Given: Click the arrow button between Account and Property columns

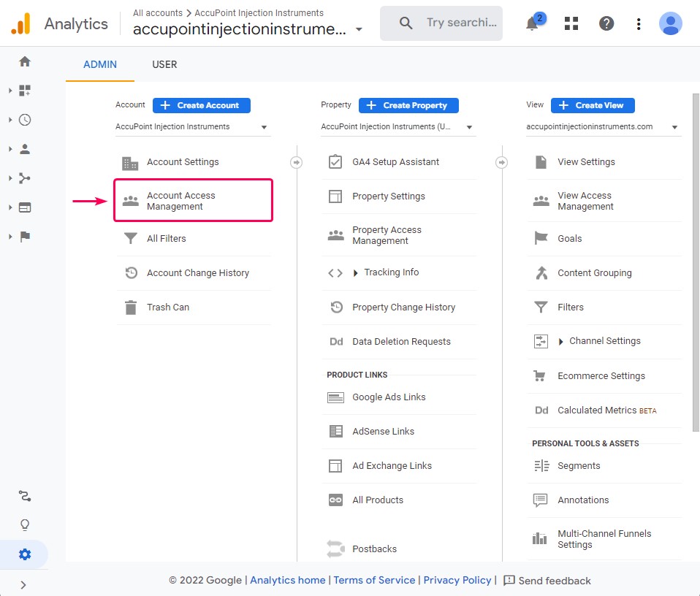Looking at the screenshot, I should pyautogui.click(x=296, y=162).
